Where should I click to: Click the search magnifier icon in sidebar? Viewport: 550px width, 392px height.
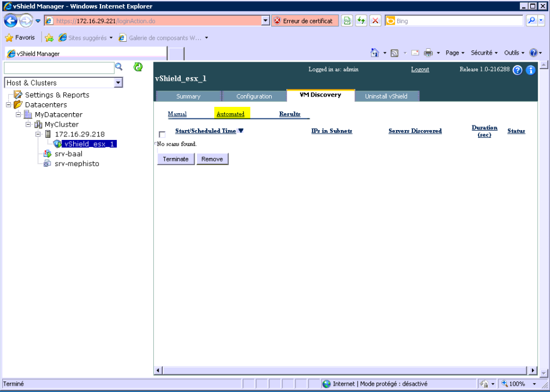[119, 67]
